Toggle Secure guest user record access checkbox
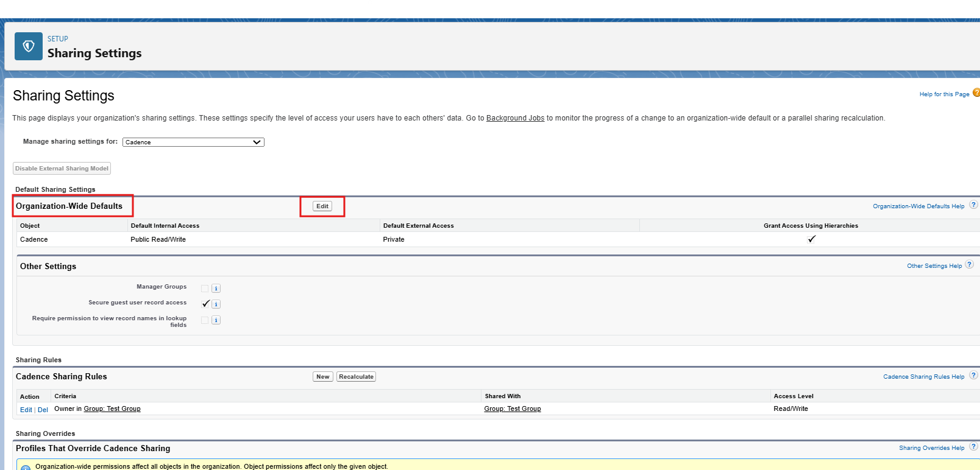980x470 pixels. 205,303
